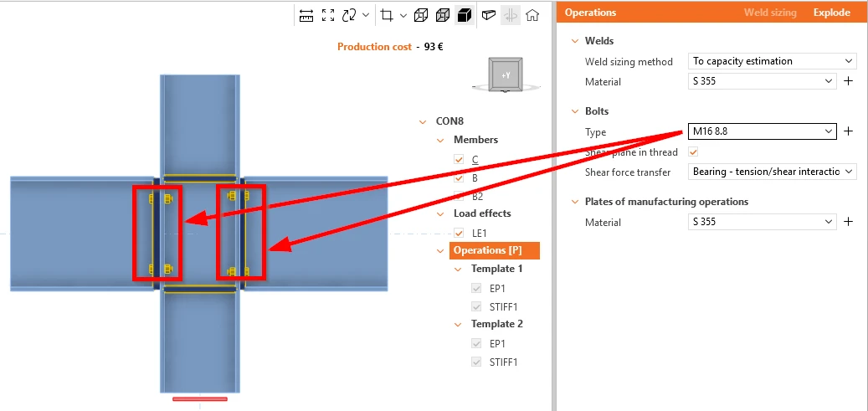Click the rotate view icon
The height and width of the screenshot is (411, 868).
(x=349, y=16)
